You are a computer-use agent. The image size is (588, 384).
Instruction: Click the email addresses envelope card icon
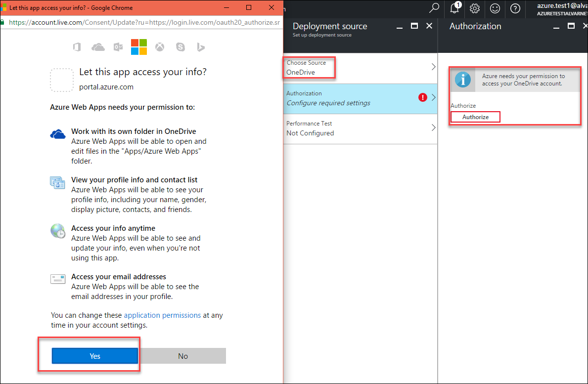click(x=58, y=279)
